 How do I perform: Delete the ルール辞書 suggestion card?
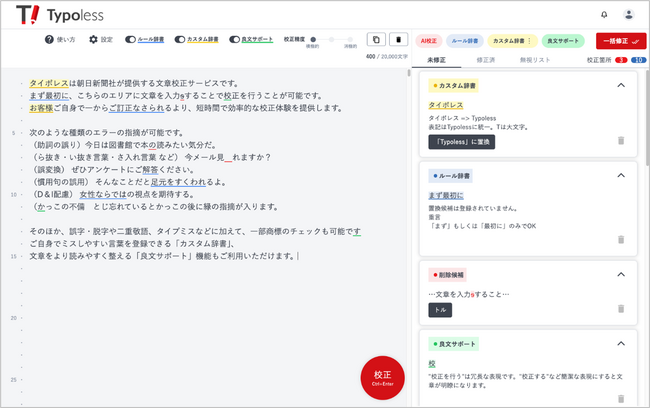click(x=620, y=240)
